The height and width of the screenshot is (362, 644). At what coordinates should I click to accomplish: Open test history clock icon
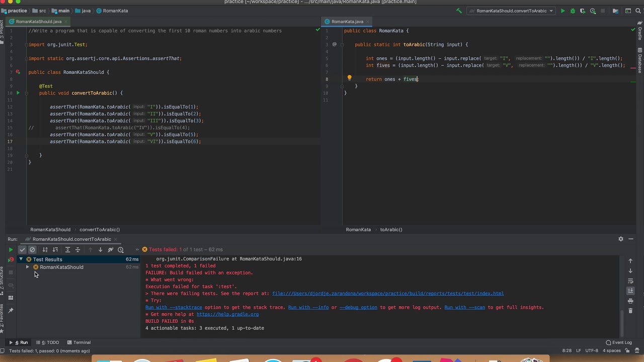tap(121, 249)
